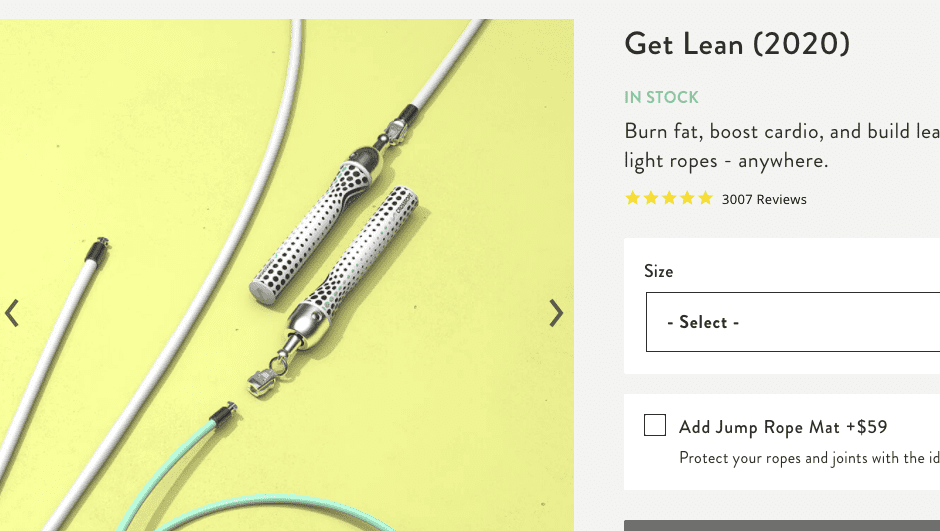This screenshot has width=940, height=531.
Task: Click the Size field label
Action: point(658,271)
